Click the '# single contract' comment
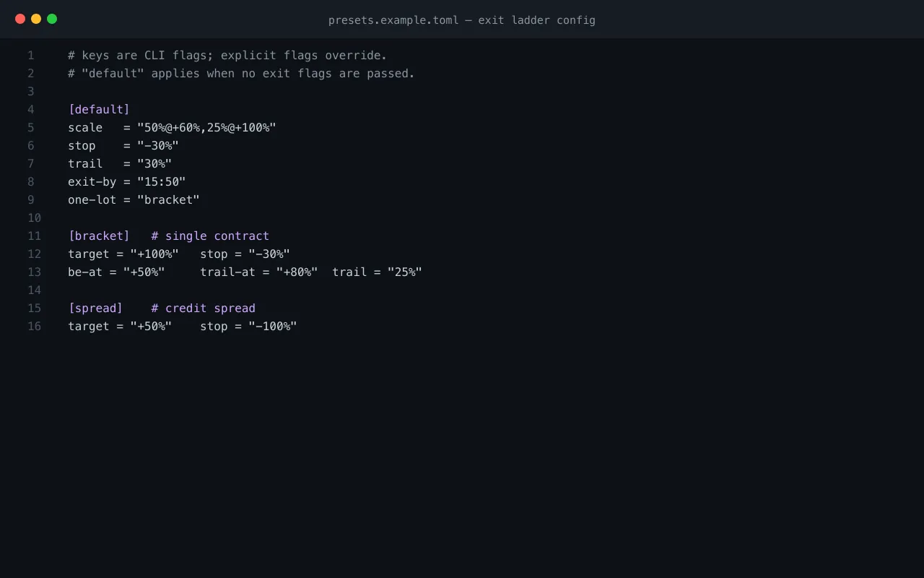924x578 pixels. [210, 236]
